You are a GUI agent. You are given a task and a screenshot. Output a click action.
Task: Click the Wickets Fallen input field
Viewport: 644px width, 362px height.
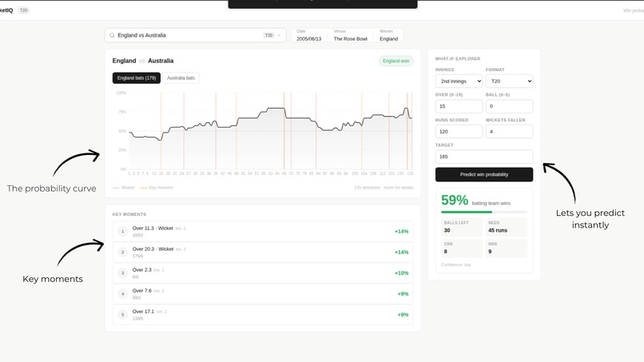tap(509, 132)
